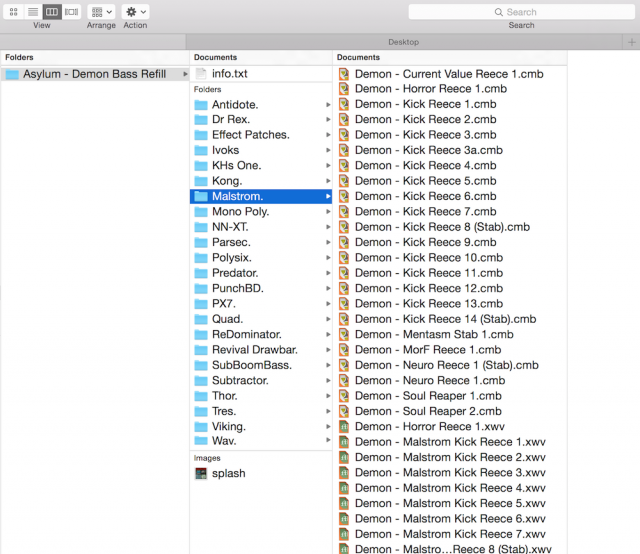Select the Desktop tab
The image size is (640, 554).
click(404, 42)
